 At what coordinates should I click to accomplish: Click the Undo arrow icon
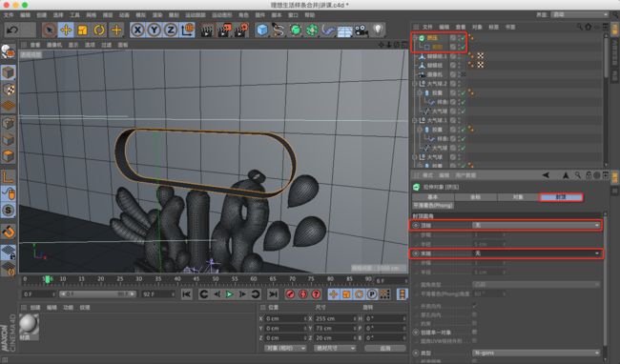[12, 30]
